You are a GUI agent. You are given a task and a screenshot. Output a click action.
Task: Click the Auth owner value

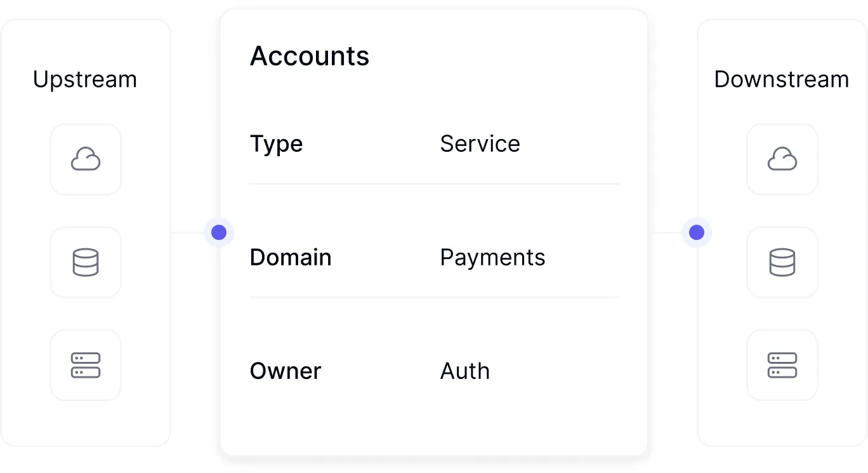click(x=465, y=371)
